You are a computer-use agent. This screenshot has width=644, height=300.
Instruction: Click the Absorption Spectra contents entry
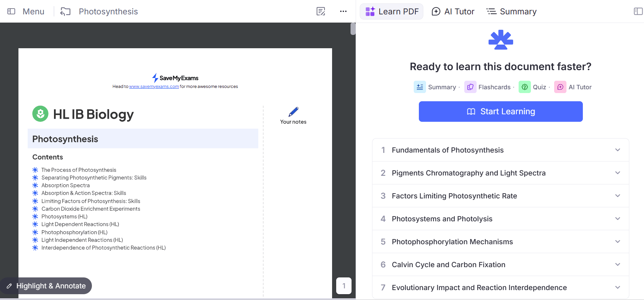66,185
